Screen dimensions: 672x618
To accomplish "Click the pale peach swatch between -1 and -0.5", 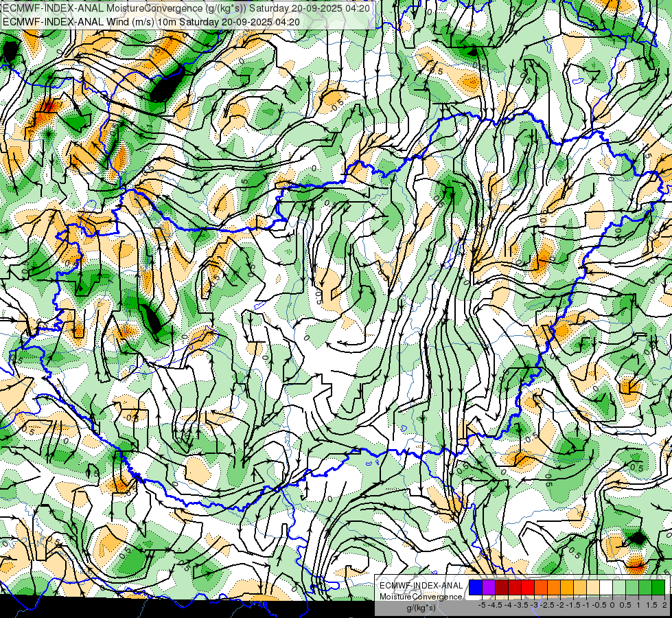I will [x=592, y=588].
